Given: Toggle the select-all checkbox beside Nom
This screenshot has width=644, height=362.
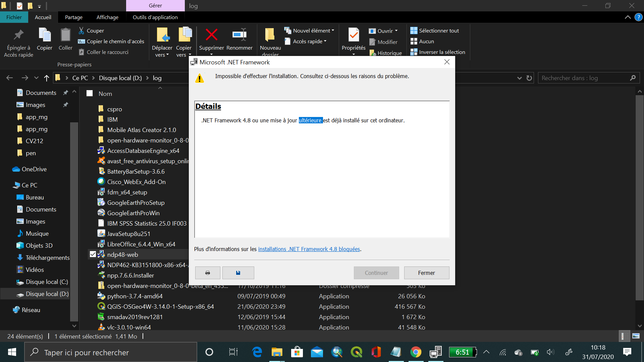Looking at the screenshot, I should 90,93.
